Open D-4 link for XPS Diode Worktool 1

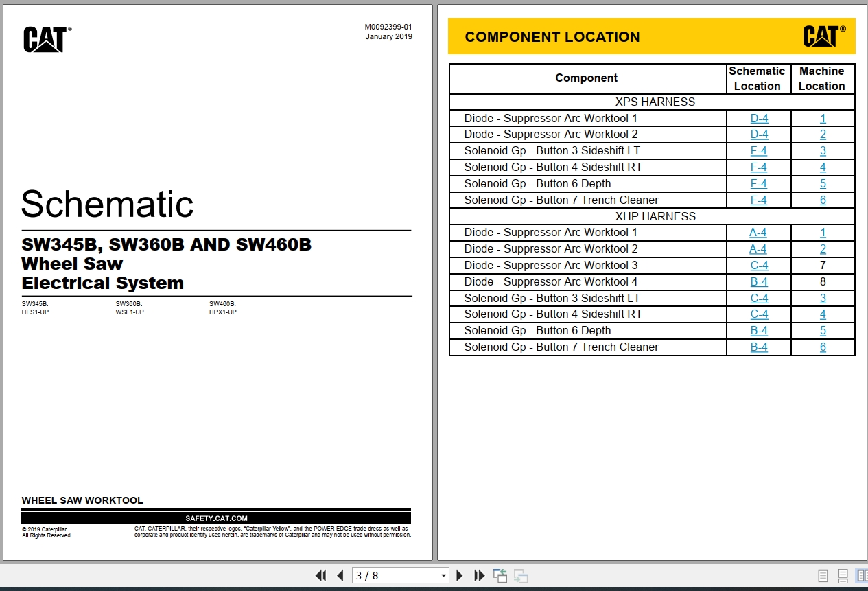tap(759, 118)
